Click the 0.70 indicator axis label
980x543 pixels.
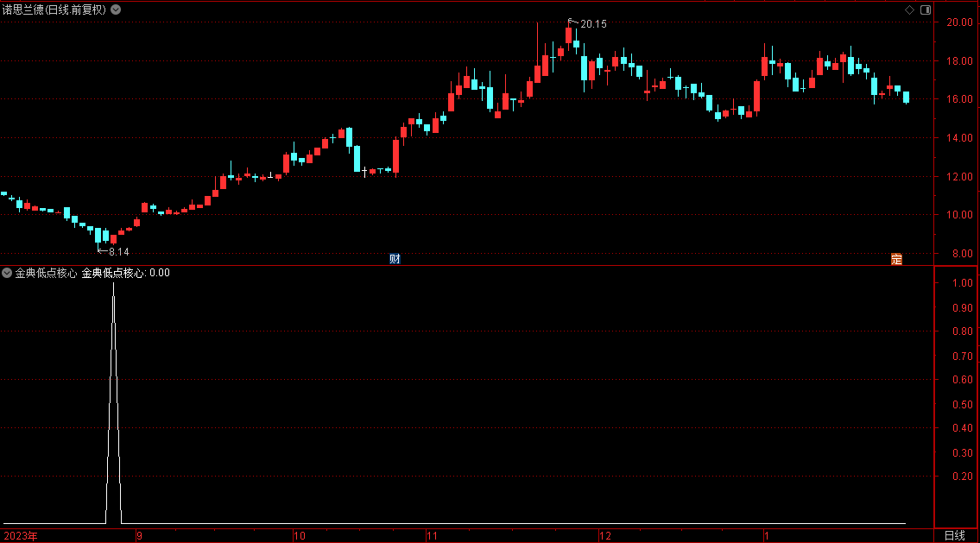963,357
